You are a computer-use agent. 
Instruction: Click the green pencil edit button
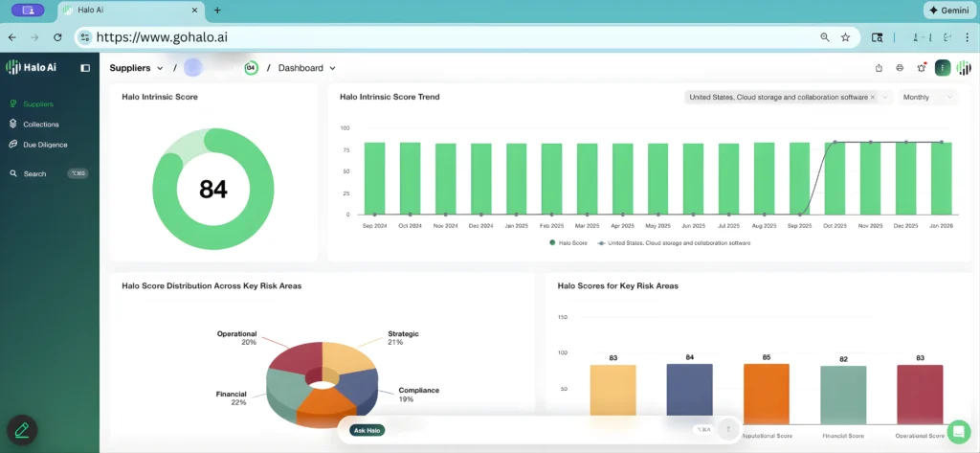[x=22, y=430]
